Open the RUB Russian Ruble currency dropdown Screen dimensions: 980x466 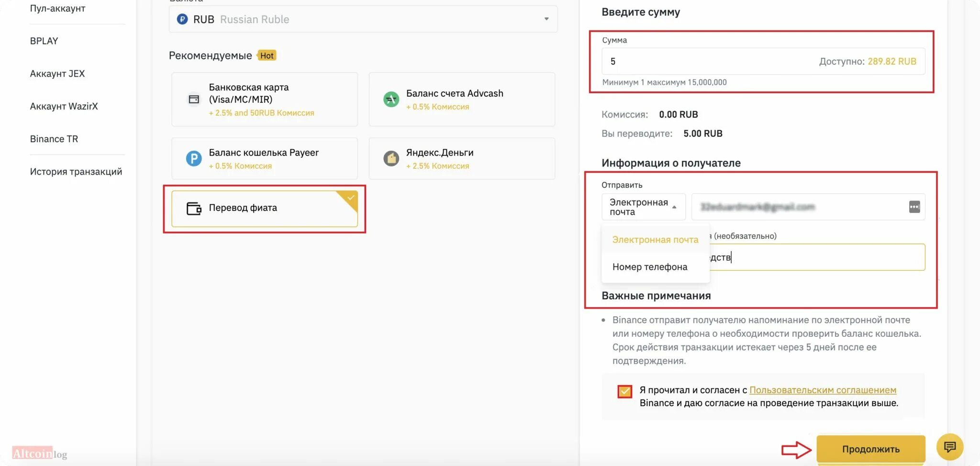(x=363, y=19)
